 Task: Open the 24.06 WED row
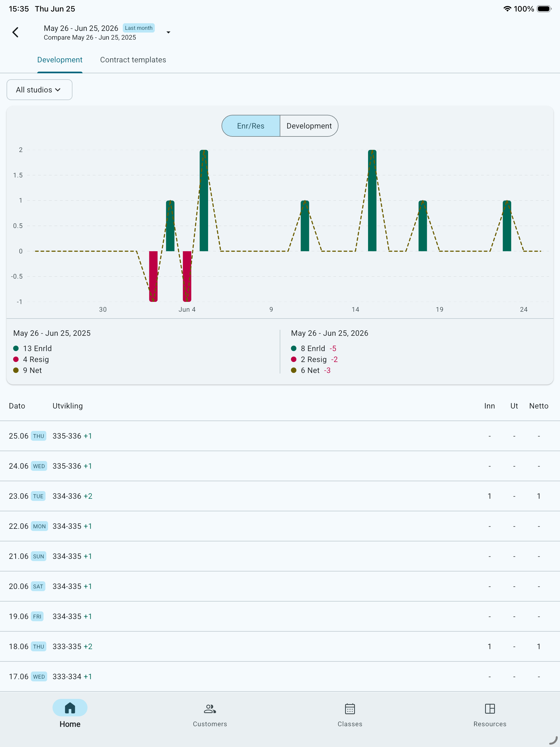(280, 466)
